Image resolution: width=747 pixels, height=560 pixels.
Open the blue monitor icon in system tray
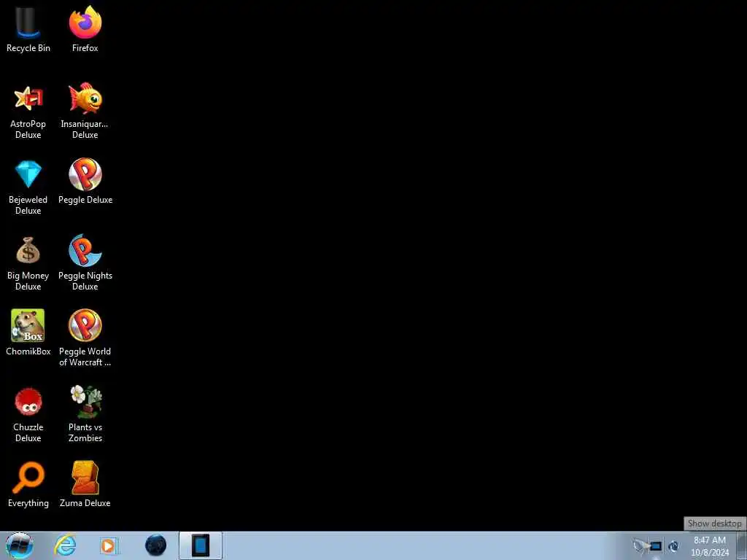click(x=656, y=546)
